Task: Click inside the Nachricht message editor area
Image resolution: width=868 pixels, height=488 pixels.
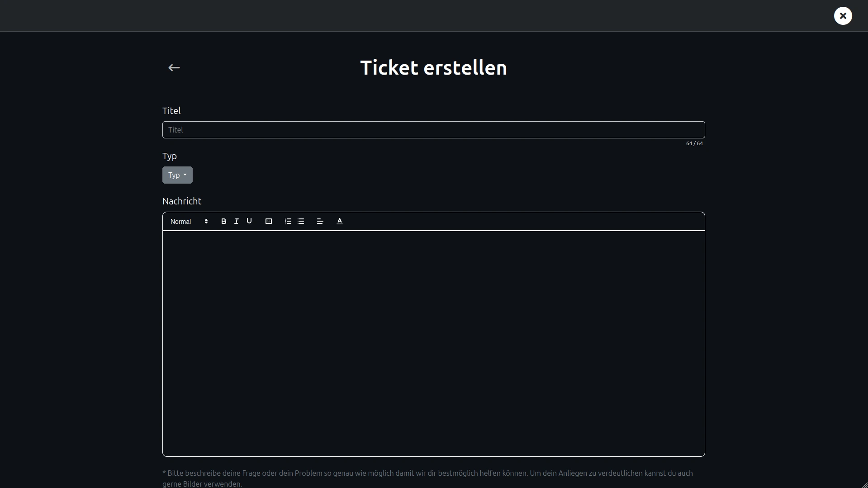Action: point(433,343)
